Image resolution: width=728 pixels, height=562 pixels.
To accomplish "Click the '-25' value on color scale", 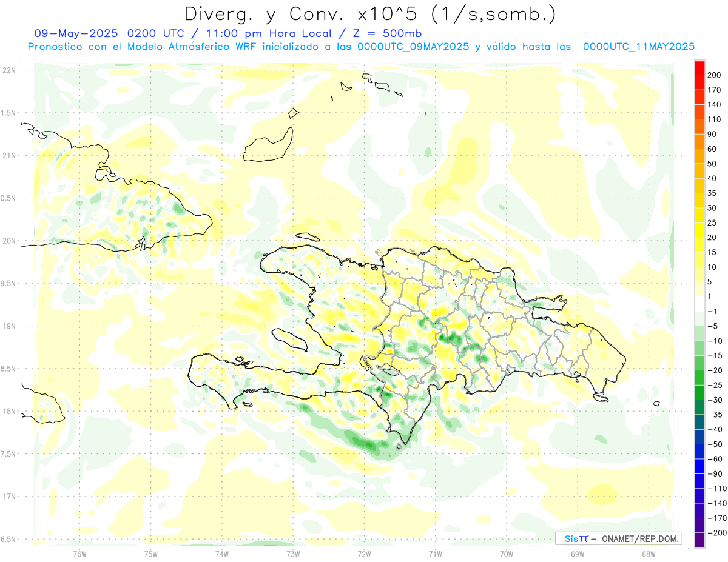I will (716, 385).
